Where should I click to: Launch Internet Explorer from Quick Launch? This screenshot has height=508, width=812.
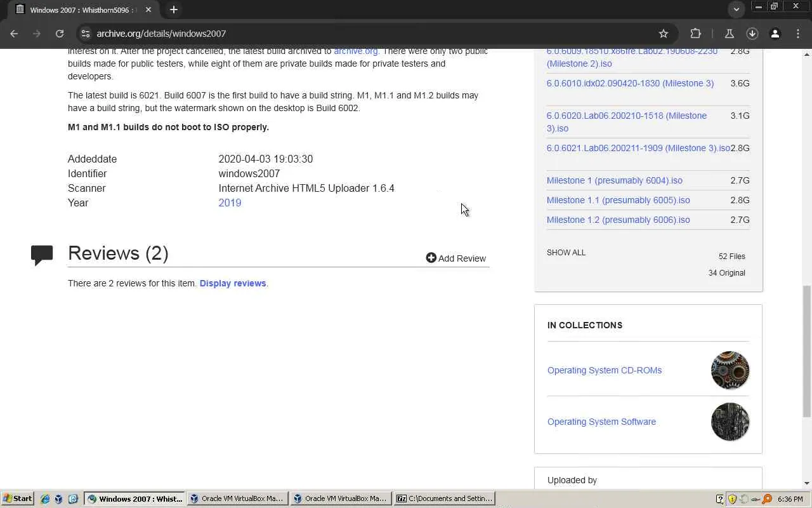pos(45,498)
